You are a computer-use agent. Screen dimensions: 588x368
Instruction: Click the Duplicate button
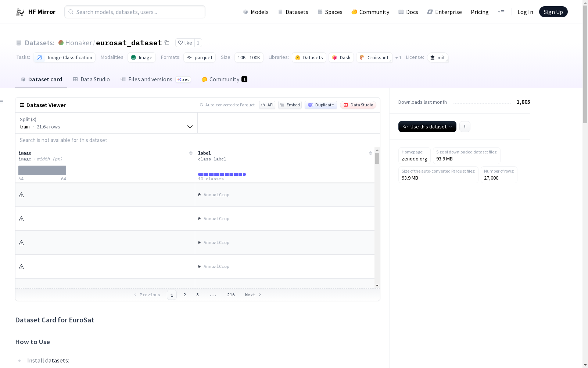pyautogui.click(x=321, y=105)
